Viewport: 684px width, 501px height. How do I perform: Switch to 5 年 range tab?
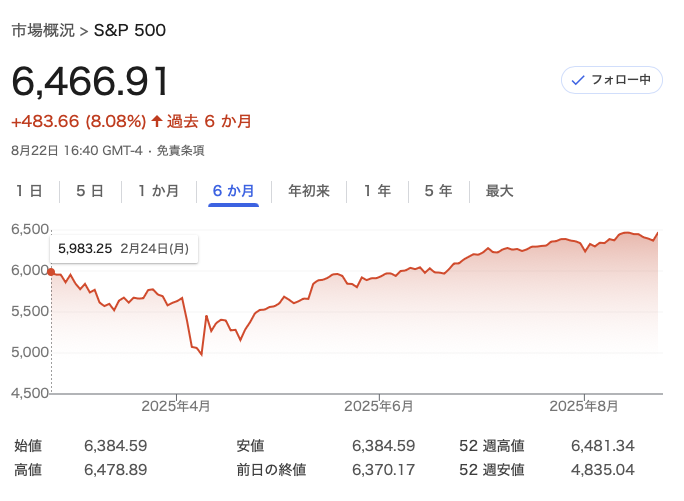tap(438, 190)
